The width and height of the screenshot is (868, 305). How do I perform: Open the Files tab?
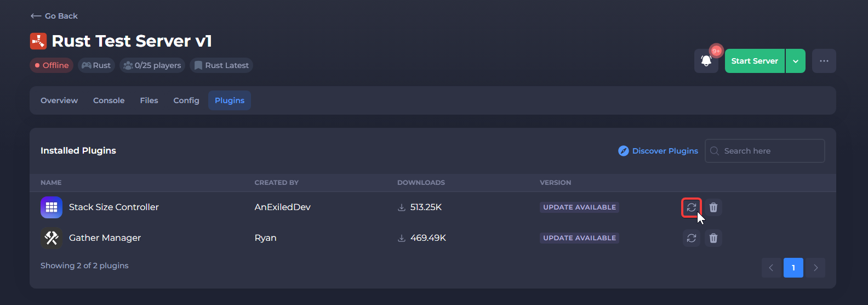149,100
